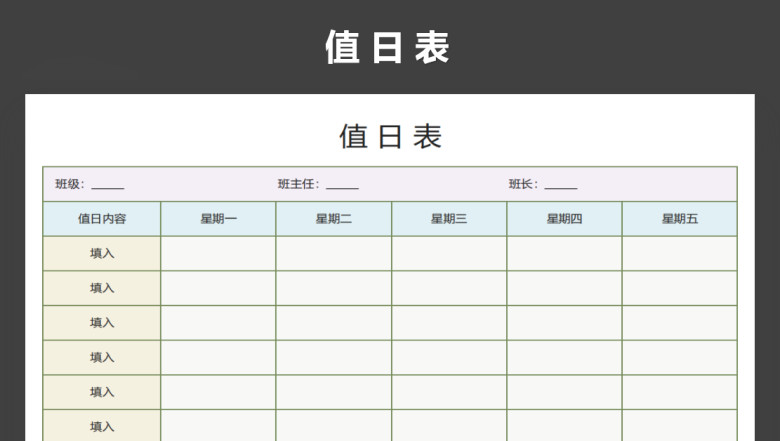
Task: Select the 值日内容 header cell
Action: [102, 219]
